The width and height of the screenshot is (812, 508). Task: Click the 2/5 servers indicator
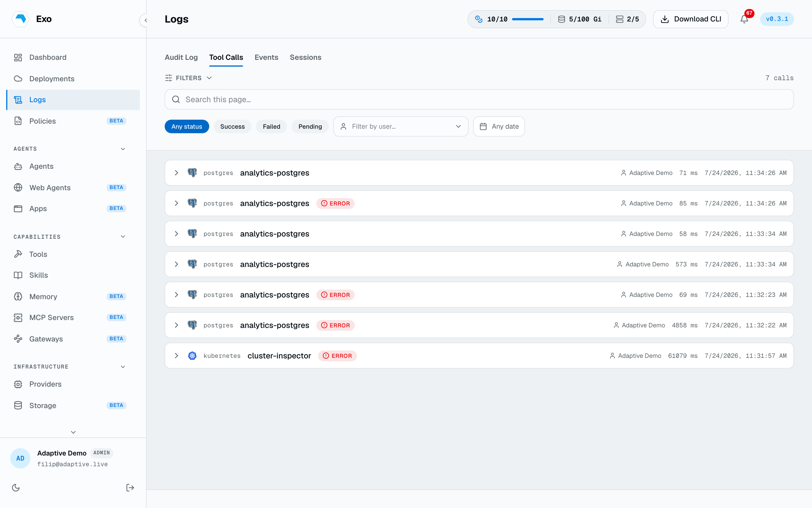pos(627,19)
